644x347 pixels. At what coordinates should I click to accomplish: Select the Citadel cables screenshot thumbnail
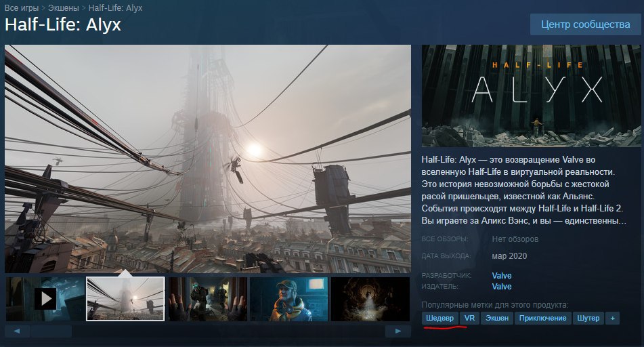click(126, 299)
